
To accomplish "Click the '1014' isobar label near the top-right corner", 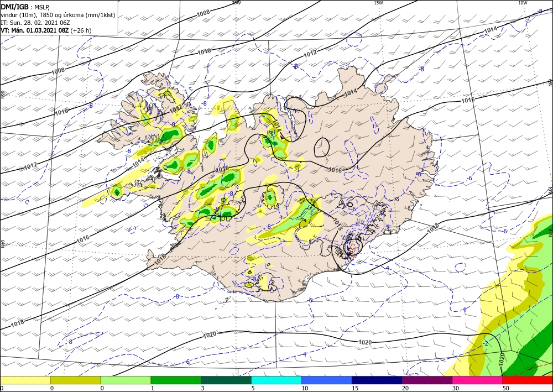I will (x=491, y=30).
